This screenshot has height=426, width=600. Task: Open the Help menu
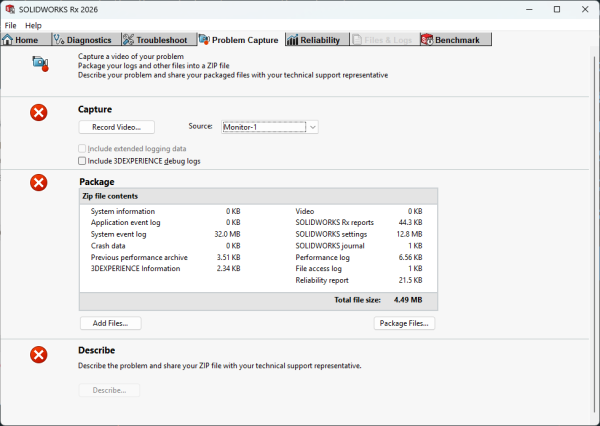tap(33, 26)
